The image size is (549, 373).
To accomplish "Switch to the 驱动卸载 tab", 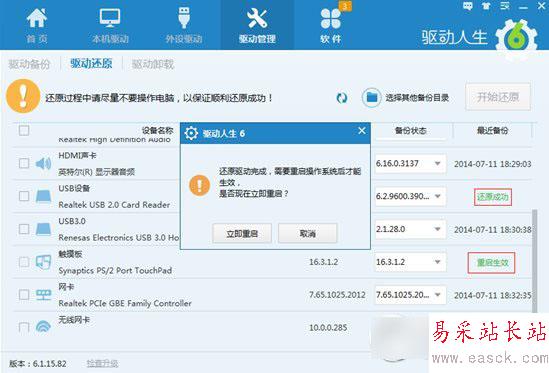I will 153,64.
